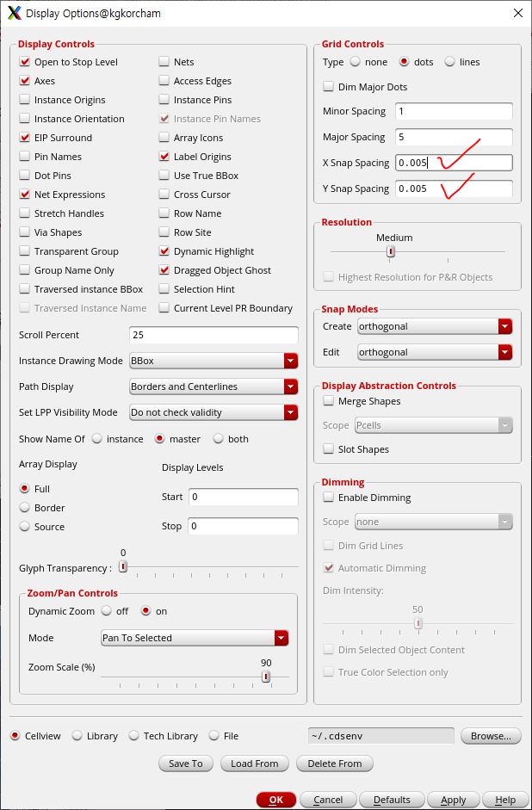Check the Access Edges option
Viewport: 532px width, 810px height.
[x=164, y=81]
